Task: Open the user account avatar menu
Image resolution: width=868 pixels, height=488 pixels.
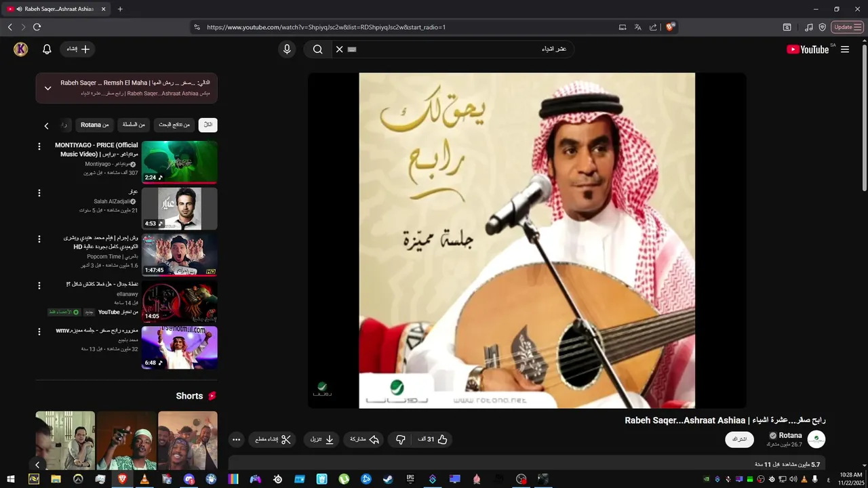Action: (21, 49)
